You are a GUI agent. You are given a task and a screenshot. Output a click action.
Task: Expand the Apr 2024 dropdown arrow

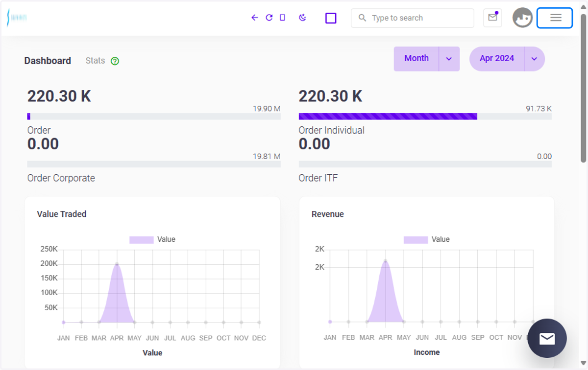click(x=535, y=59)
